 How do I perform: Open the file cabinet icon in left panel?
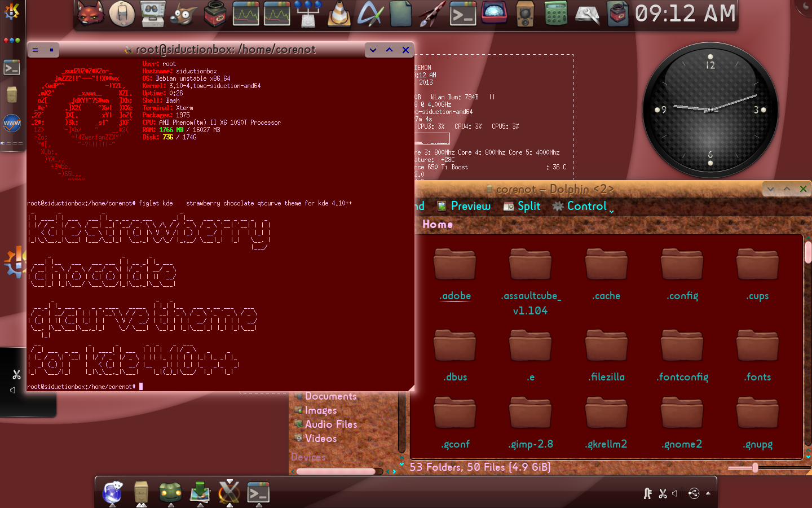[12, 95]
